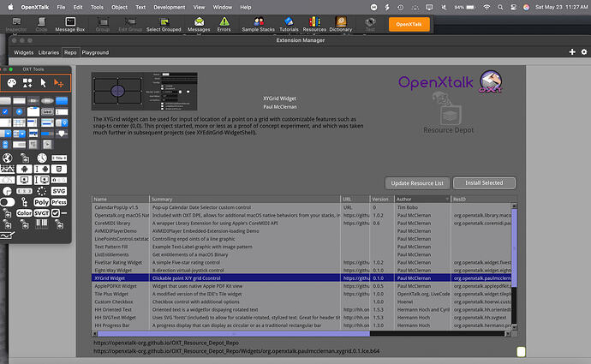Select the ApplePDFKit Widget row
The width and height of the screenshot is (591, 364).
(301, 286)
